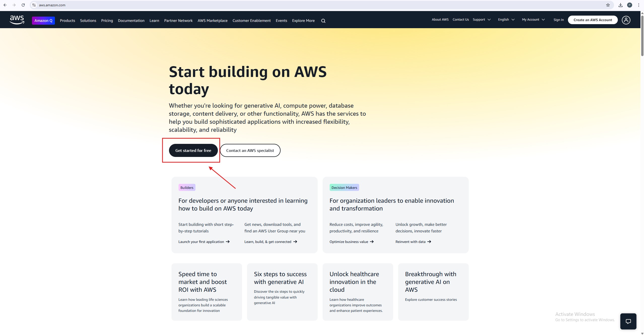
Task: Click the user profile avatar icon
Action: pos(626,20)
